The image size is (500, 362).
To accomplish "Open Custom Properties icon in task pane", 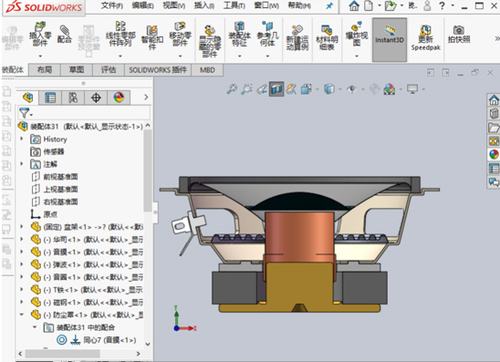I will click(494, 168).
